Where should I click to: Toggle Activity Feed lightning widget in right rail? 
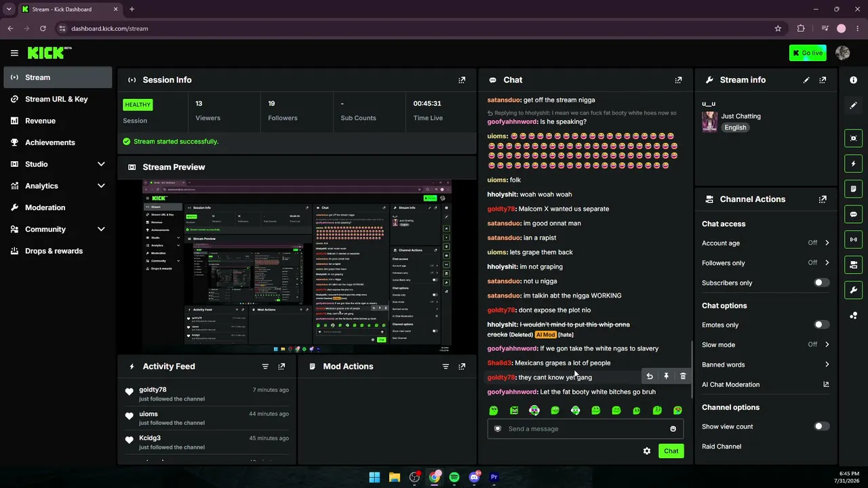(x=853, y=163)
